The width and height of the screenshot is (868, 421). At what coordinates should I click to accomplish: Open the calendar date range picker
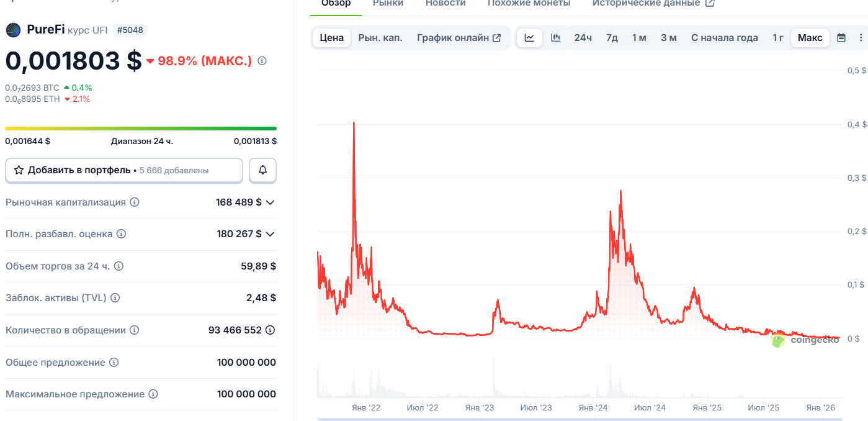coord(841,38)
